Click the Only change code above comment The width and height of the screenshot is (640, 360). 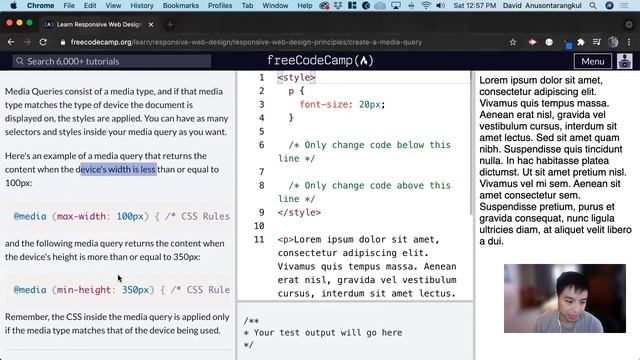tap(364, 192)
